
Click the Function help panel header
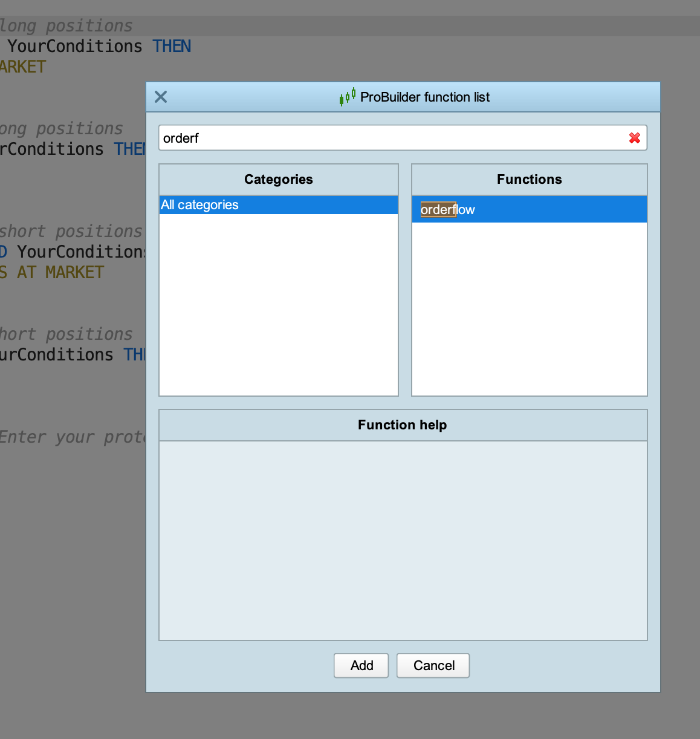pyautogui.click(x=403, y=425)
